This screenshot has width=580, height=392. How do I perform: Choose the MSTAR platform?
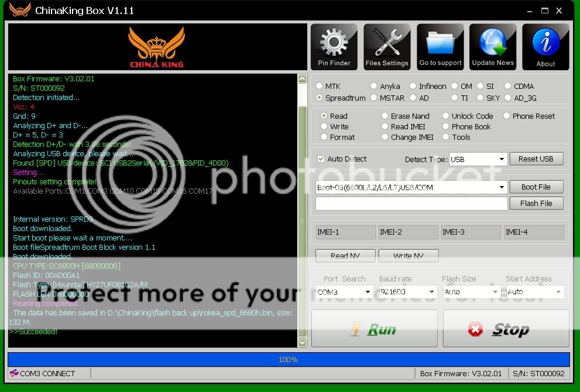click(x=373, y=98)
